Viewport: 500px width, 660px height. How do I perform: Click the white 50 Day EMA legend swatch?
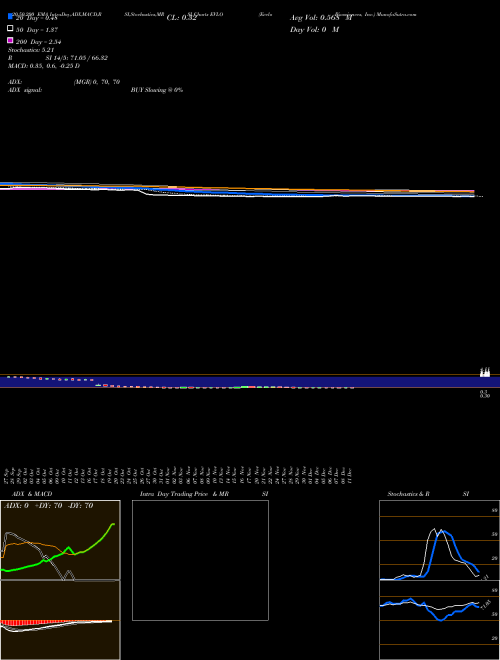point(10,29)
